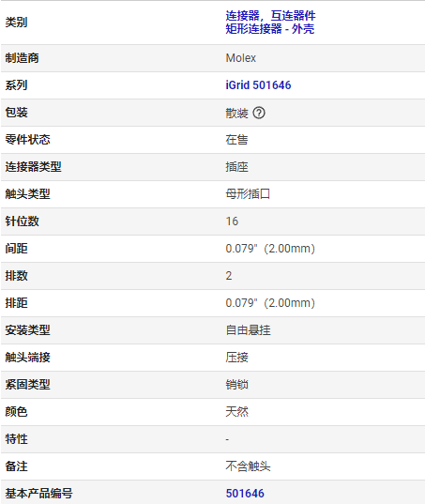Screen dimensions: 425x504
Task: Click the 连接器类型 value 插座
Action: tap(236, 167)
